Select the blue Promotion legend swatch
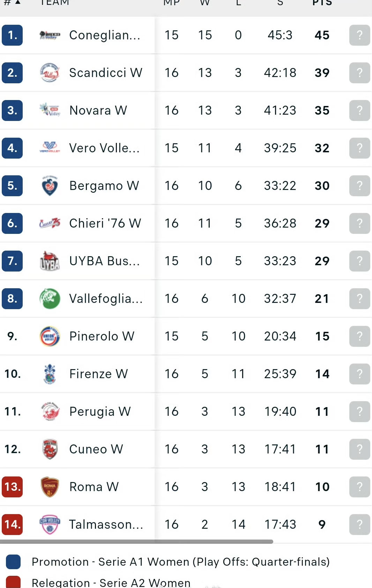 click(13, 562)
